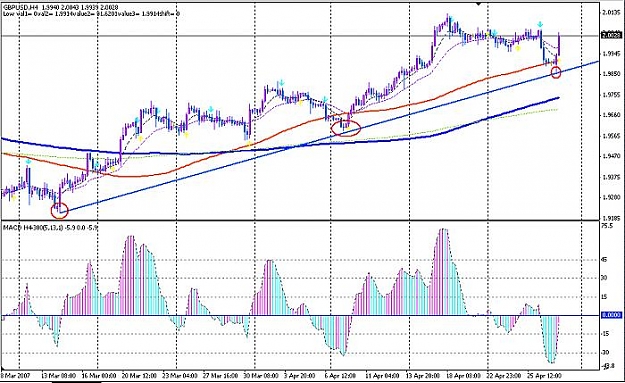Screen dimensions: 625x383
Task: Click the 75.5 MACD scale label
Action: (607, 226)
